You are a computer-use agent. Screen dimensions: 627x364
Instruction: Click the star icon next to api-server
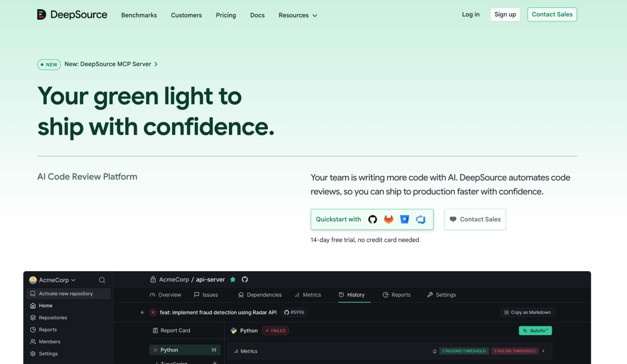point(233,279)
